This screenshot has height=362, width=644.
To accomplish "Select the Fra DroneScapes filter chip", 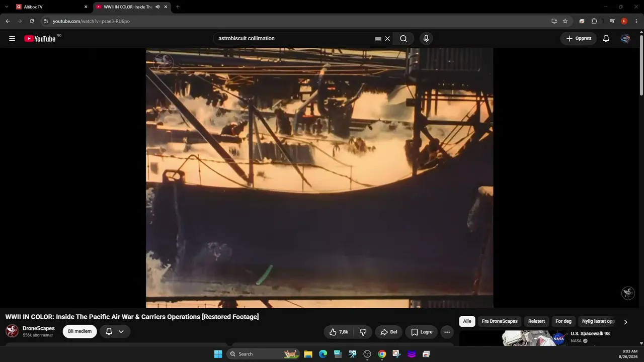I will tap(500, 321).
